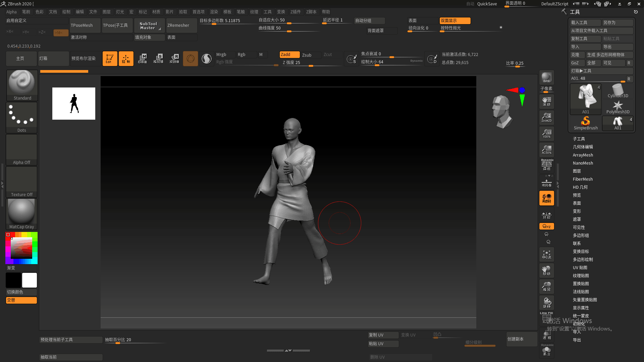This screenshot has height=362, width=644.
Task: Toggle the perspective view button
Action: (546, 166)
